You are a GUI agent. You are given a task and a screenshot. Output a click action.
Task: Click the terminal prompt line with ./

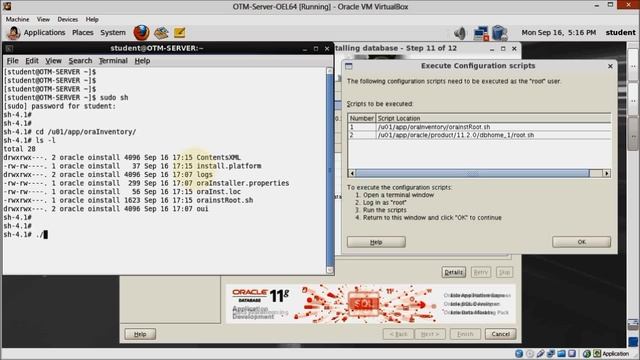[25, 235]
